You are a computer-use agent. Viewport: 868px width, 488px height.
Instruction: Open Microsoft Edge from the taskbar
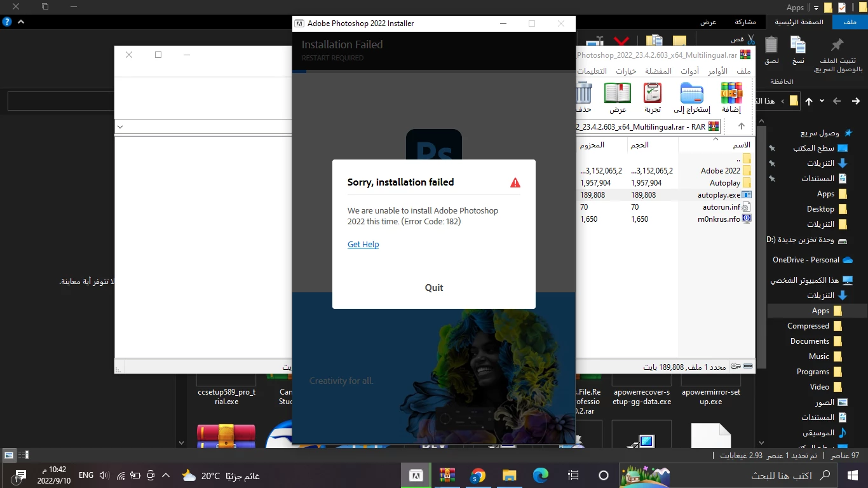(x=540, y=475)
